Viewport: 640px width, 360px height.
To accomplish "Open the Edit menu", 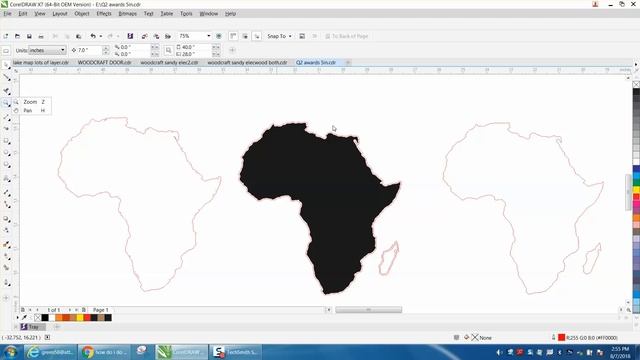I will click(22, 13).
